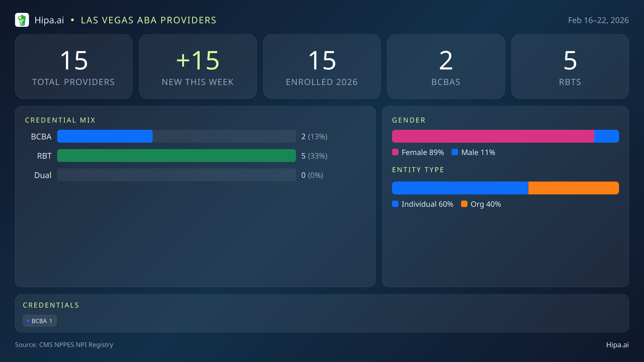The width and height of the screenshot is (644, 362).
Task: Click the blue Male legend swatch
Action: 455,152
